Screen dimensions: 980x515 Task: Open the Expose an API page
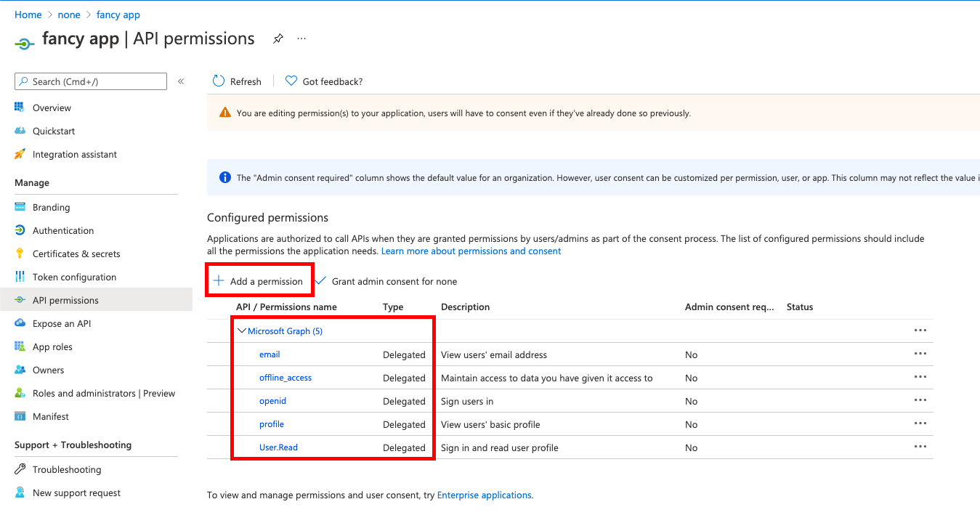tap(67, 323)
